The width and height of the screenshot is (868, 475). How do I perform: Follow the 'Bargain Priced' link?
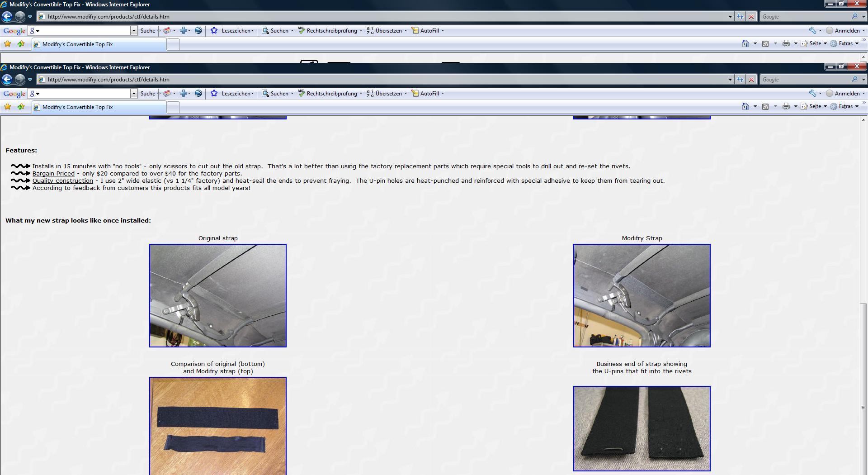53,174
